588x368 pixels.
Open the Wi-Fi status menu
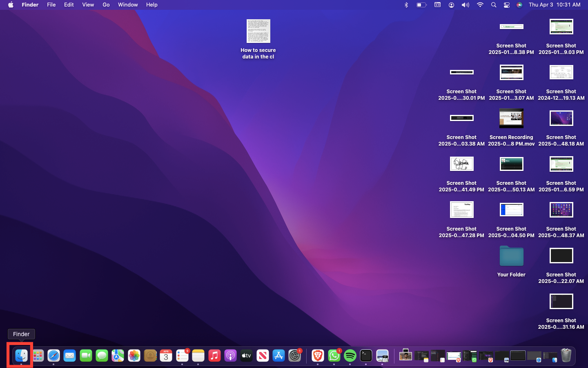(480, 5)
